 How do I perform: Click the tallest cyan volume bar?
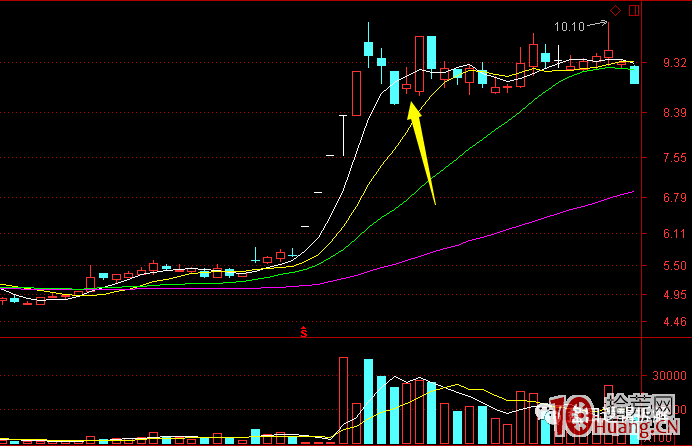(368, 401)
